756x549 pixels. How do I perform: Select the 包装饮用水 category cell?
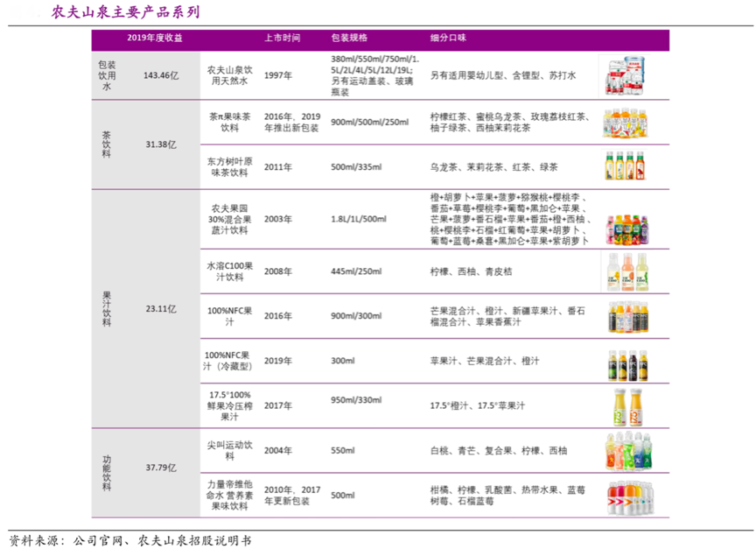107,75
